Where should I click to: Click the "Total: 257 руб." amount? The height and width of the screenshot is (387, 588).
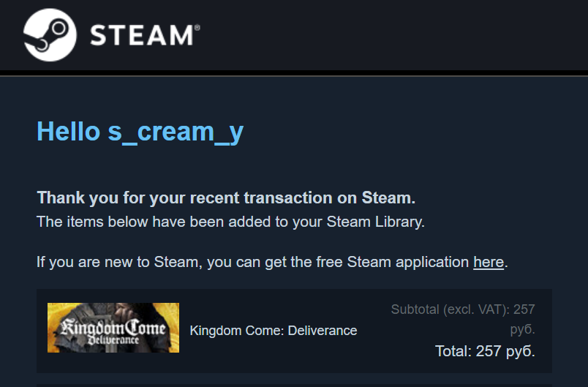click(485, 351)
